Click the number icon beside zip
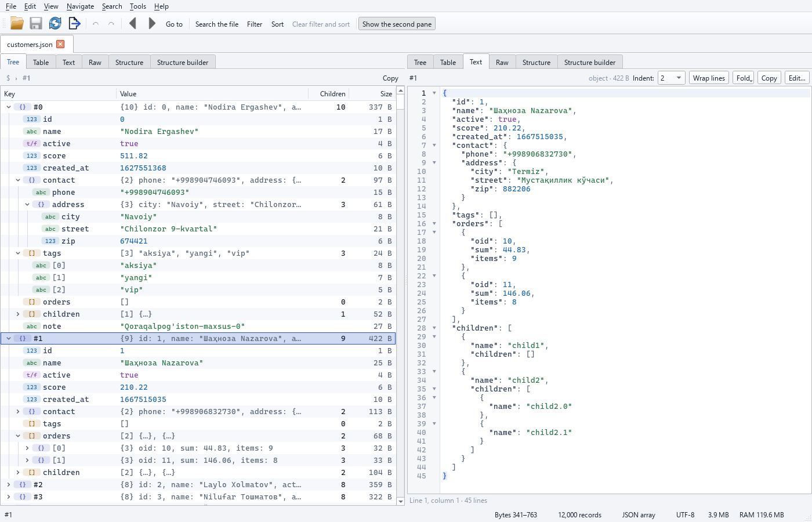Viewport: 812px width, 522px height. pos(50,241)
